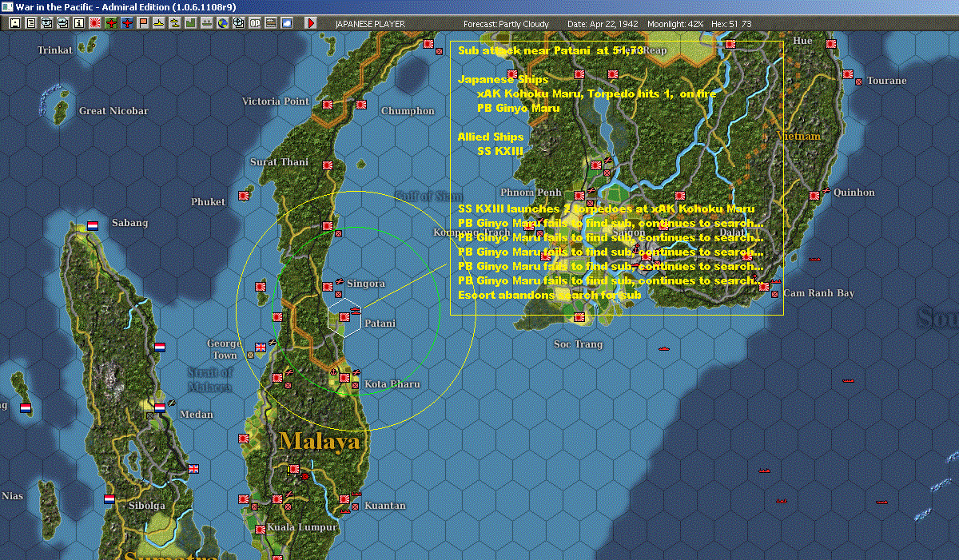Open the globe world map icon
Viewport: 959px width, 560px height.
[x=222, y=23]
